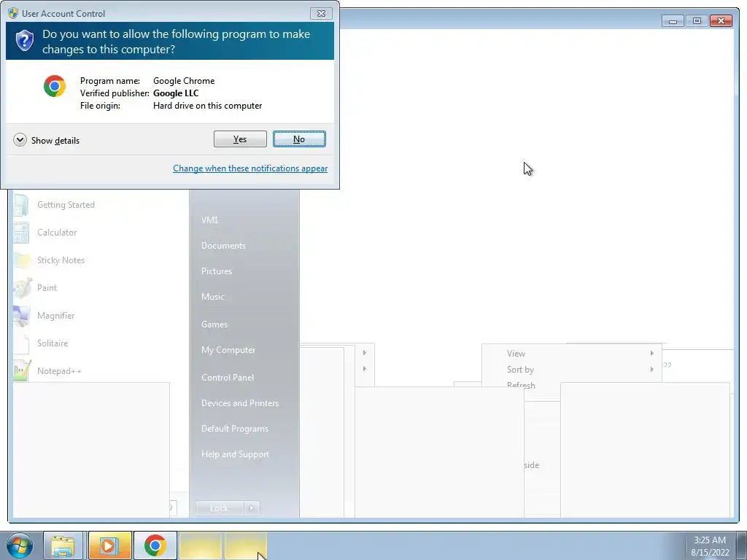Switch to Google Chrome on taskbar
747x560 pixels.
point(155,545)
